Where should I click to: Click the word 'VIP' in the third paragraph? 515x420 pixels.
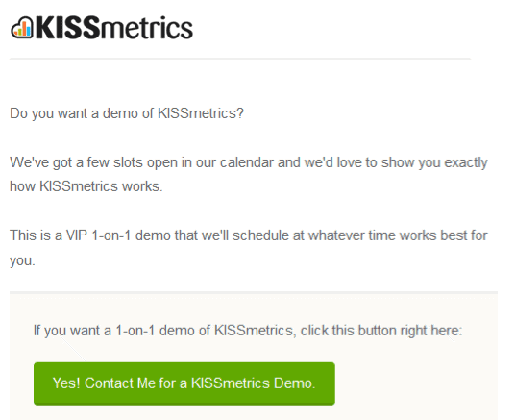click(77, 235)
